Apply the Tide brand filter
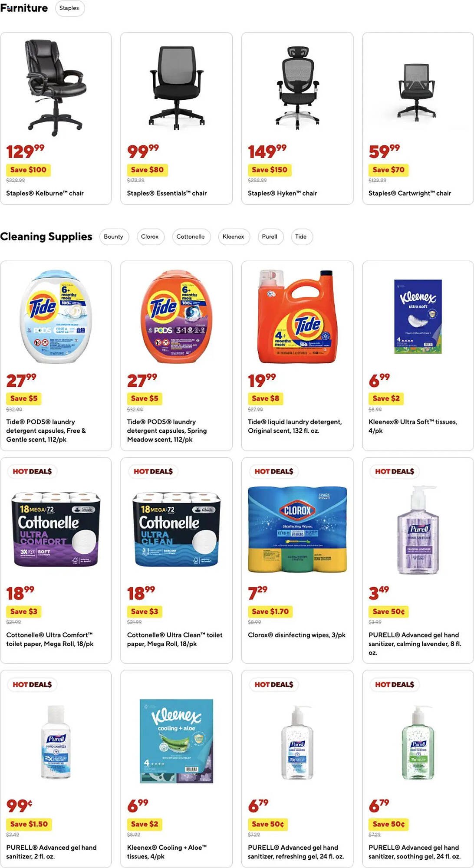The height and width of the screenshot is (868, 474). coord(301,237)
